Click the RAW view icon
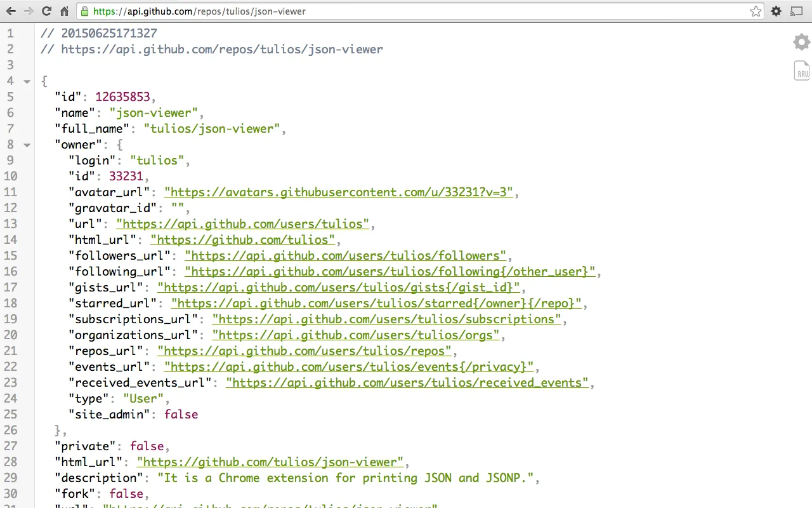 [x=801, y=70]
